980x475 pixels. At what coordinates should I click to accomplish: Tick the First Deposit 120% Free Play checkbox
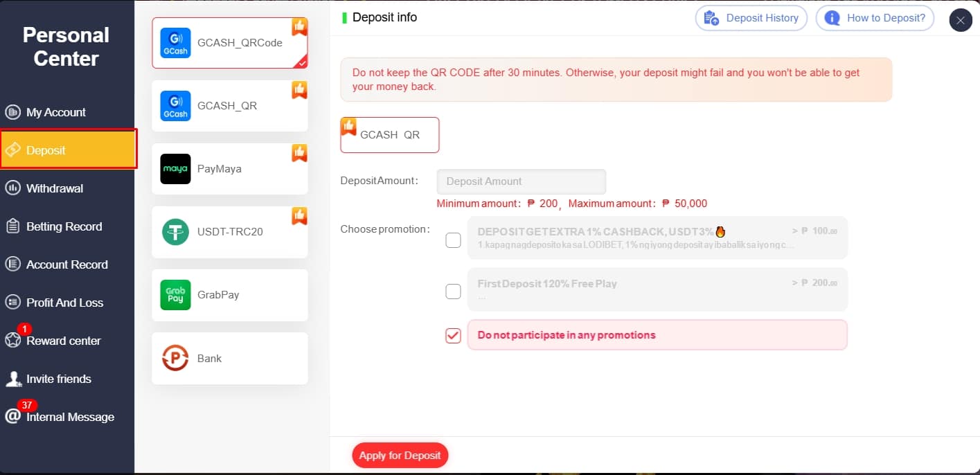pyautogui.click(x=453, y=292)
